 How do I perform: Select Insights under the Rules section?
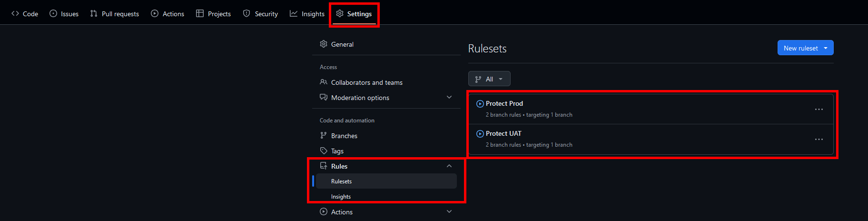coord(341,197)
